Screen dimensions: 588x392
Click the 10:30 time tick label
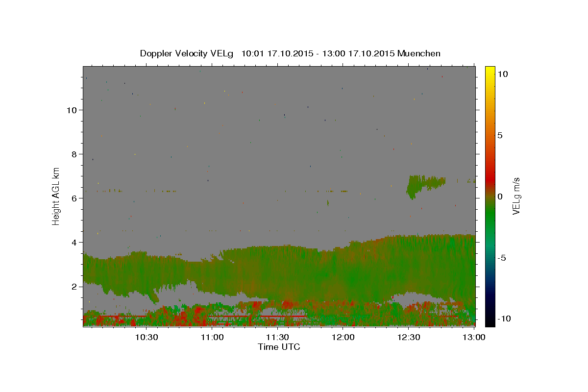pyautogui.click(x=146, y=337)
